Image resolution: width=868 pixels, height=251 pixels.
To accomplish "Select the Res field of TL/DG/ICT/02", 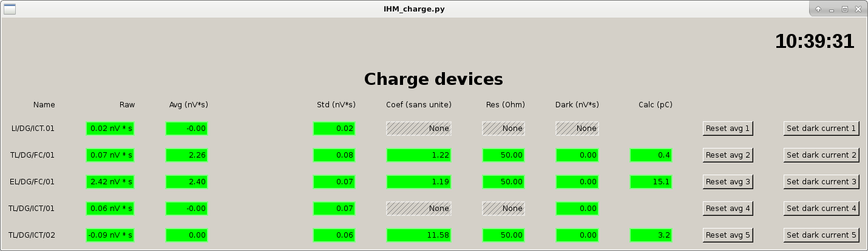I will coord(504,235).
